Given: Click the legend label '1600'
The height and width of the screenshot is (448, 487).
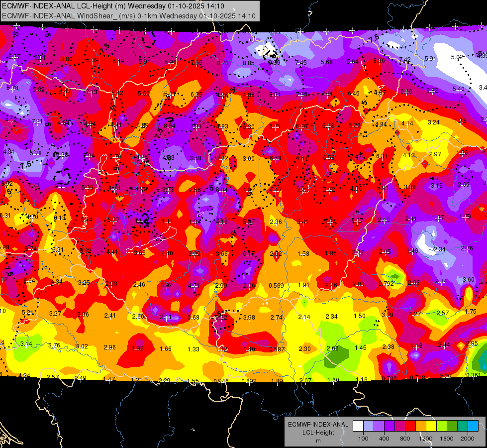Looking at the screenshot, I should click(x=447, y=439).
